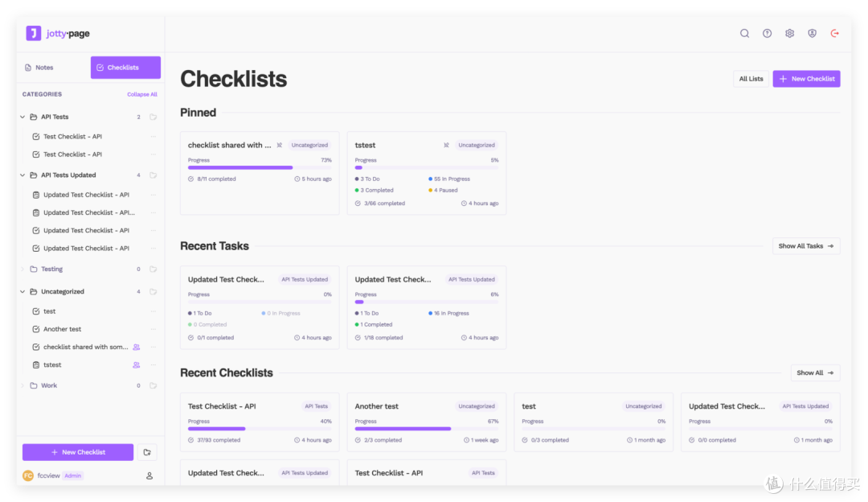Open the help question-mark icon
This screenshot has height=502, width=868.
coord(768,33)
